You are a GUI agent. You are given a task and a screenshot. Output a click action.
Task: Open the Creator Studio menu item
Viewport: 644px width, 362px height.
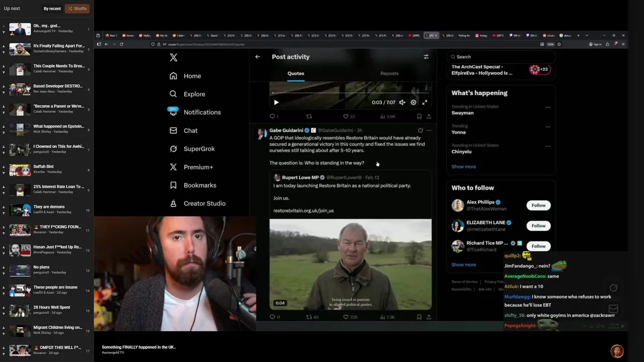coord(197,203)
